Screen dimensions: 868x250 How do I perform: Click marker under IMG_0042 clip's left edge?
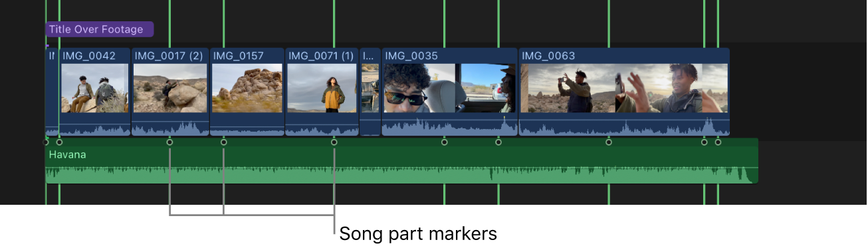tap(59, 142)
